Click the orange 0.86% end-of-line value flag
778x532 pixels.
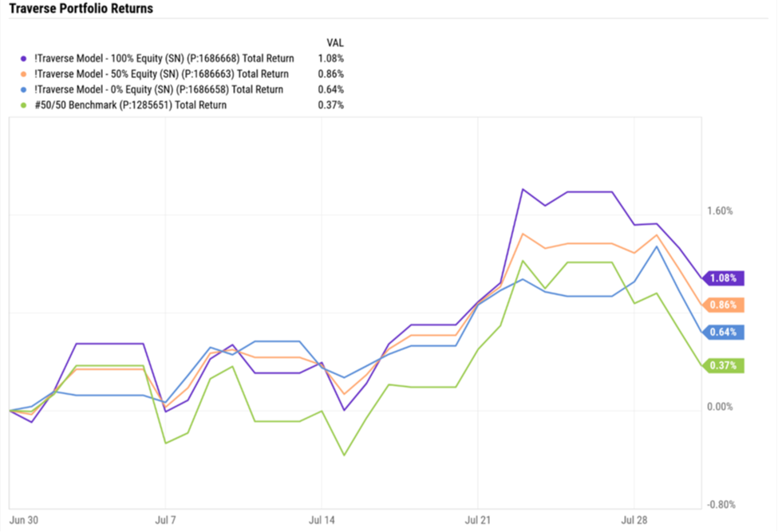pos(724,305)
